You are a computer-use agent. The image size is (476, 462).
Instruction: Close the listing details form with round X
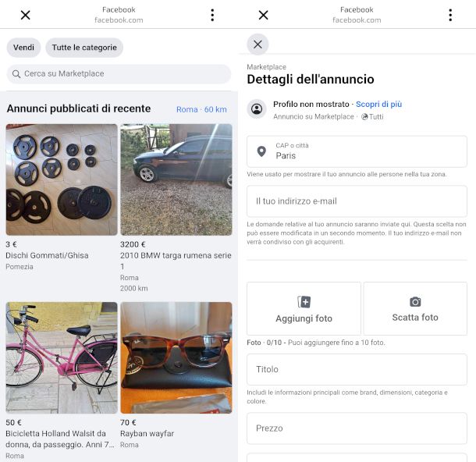point(258,44)
